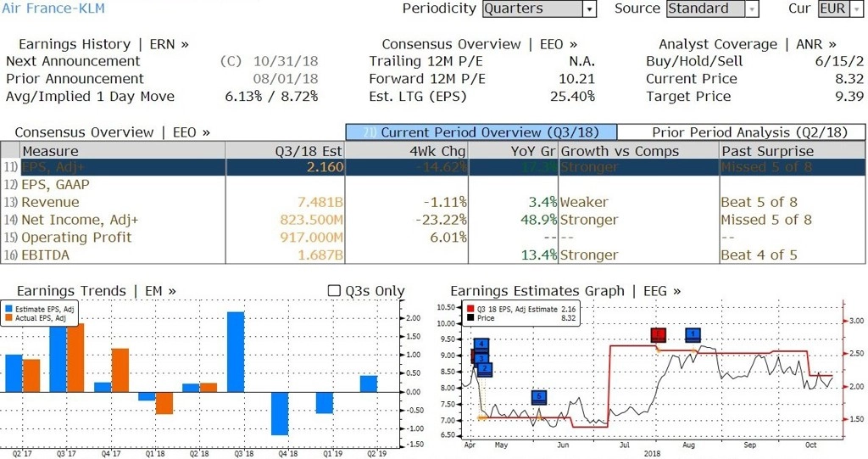Click the 2.160 EPS estimate value

pos(325,167)
